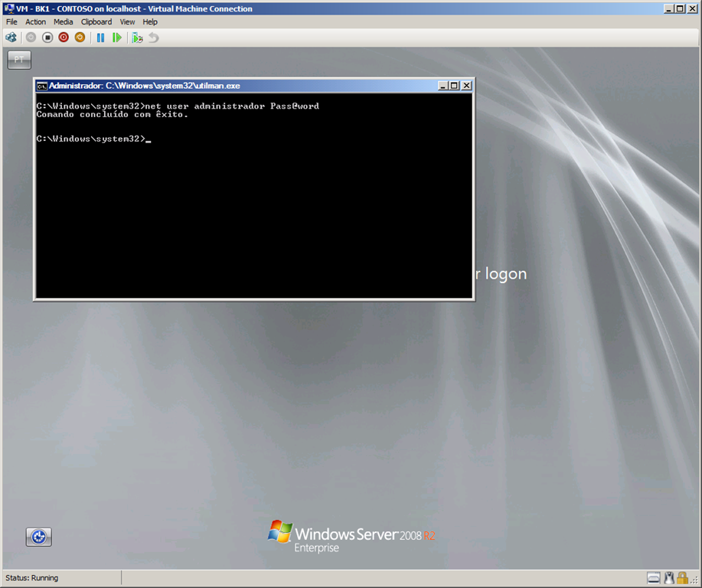Open the Media menu

click(63, 21)
